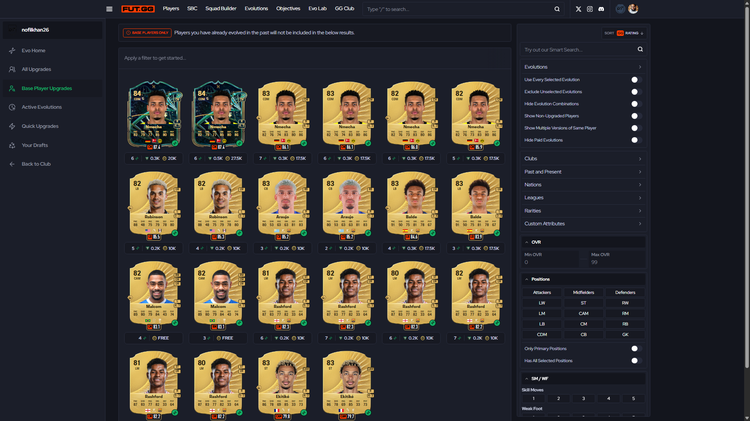Image resolution: width=750 pixels, height=421 pixels.
Task: Click the top search magnifier icon
Action: point(557,9)
